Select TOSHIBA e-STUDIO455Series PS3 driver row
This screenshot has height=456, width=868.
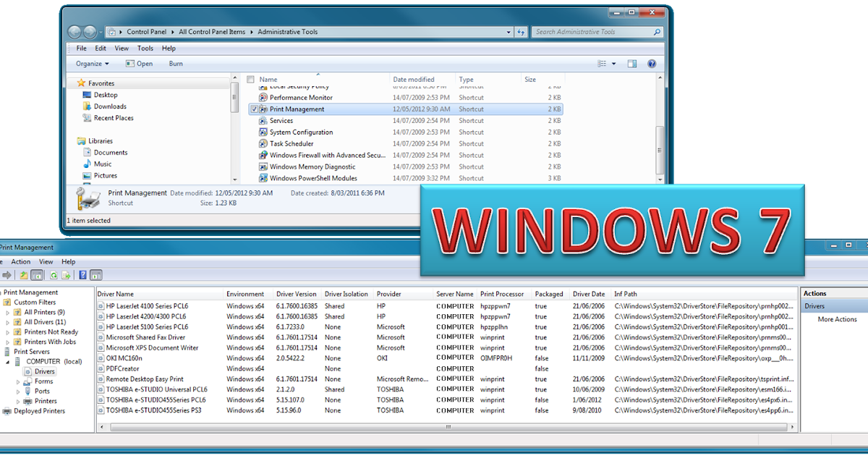tap(447, 410)
